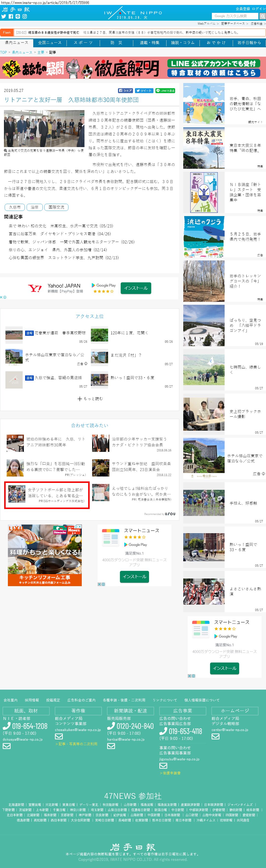Click the 久慈市 tag
This screenshot has height=868, width=266.
click(15, 207)
